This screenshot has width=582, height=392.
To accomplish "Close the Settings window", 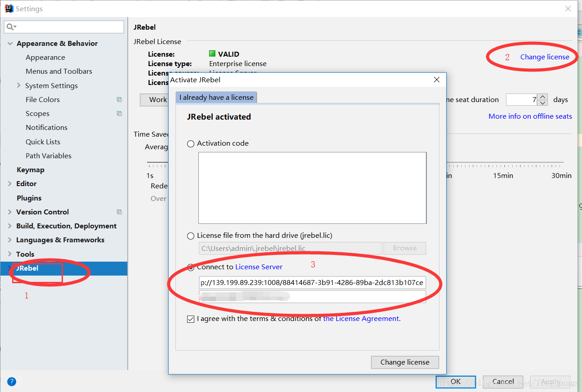I will [x=569, y=9].
